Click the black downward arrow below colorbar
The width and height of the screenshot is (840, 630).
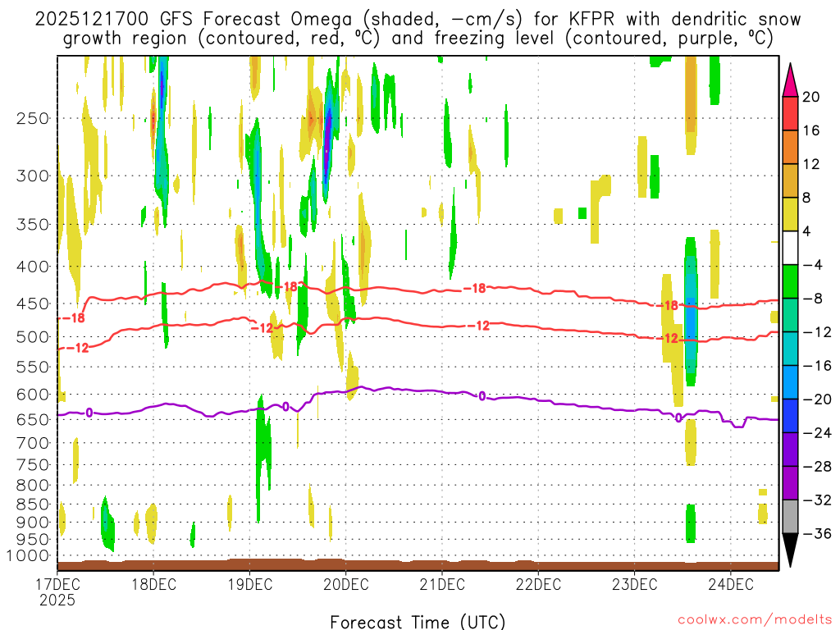(x=790, y=550)
